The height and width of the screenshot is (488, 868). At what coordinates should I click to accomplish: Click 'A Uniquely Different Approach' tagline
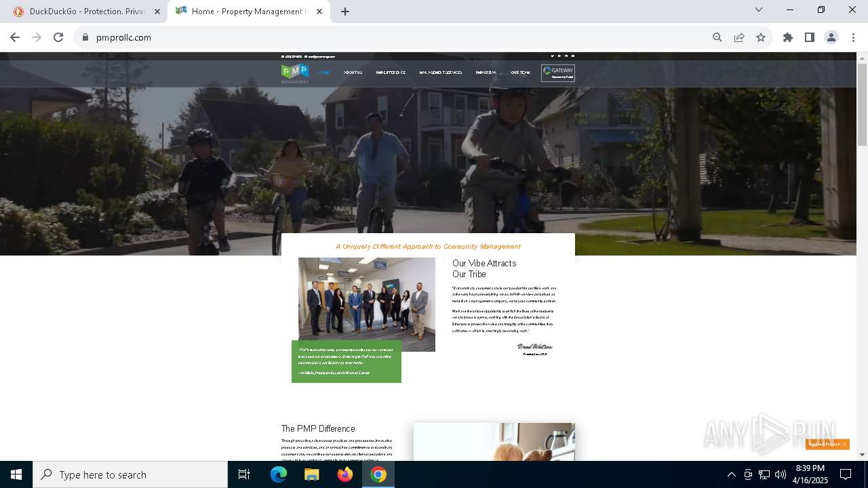[x=428, y=247]
